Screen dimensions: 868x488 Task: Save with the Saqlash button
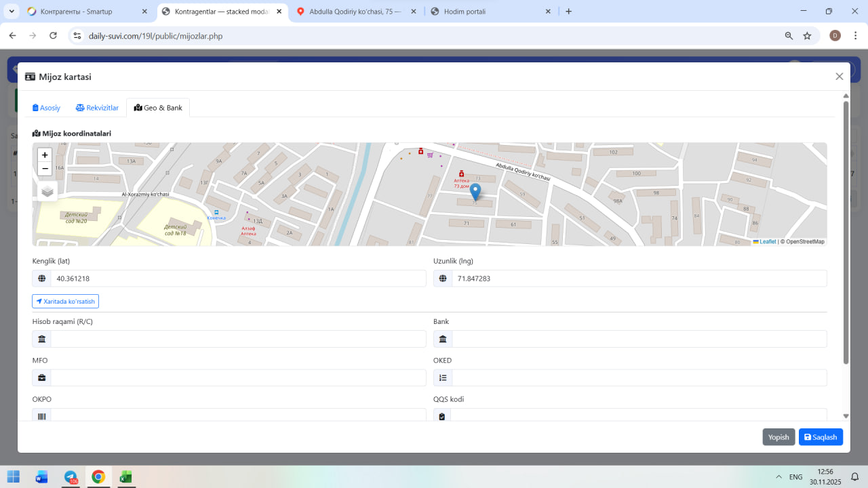[x=821, y=437]
